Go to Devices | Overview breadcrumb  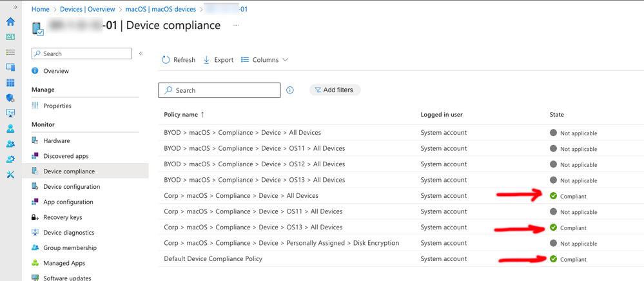pyautogui.click(x=87, y=10)
